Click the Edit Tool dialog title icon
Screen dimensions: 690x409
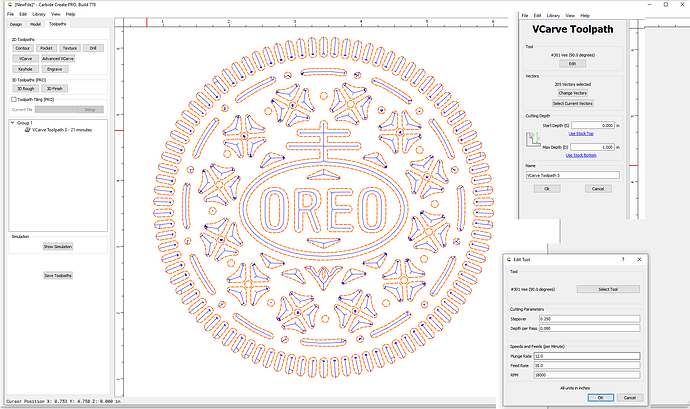[509, 259]
